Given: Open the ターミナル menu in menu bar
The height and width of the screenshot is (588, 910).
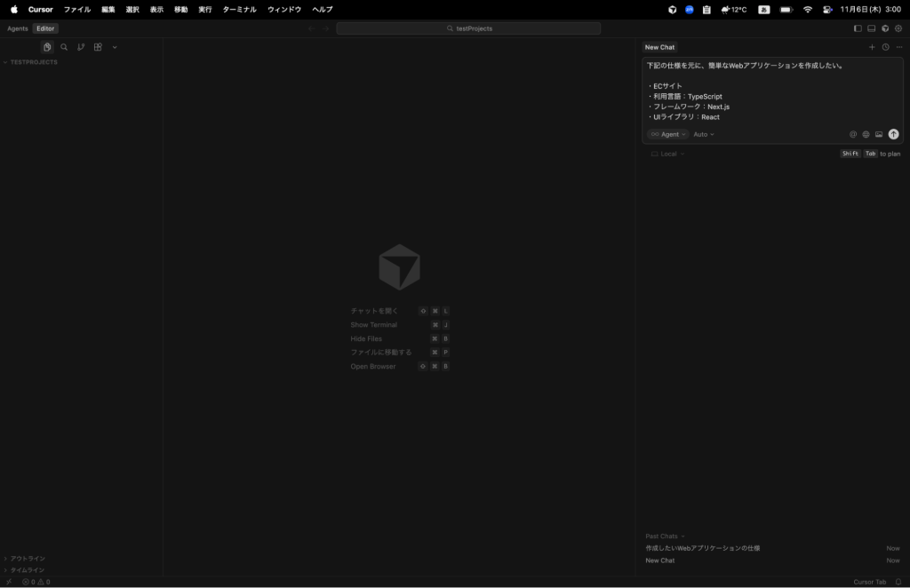Looking at the screenshot, I should [x=239, y=9].
